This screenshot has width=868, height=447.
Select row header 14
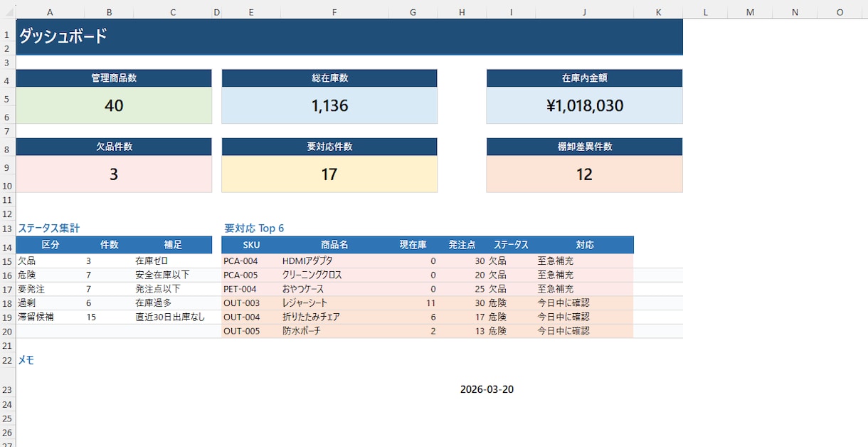point(8,248)
